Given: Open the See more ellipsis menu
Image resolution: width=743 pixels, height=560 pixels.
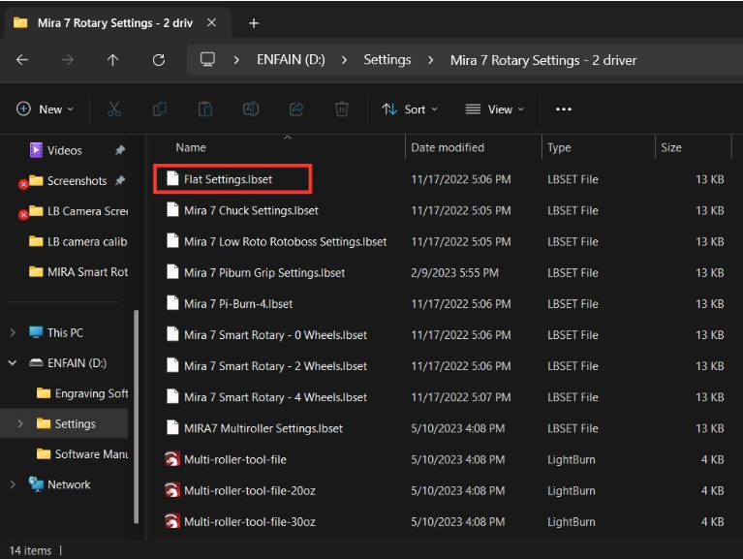Looking at the screenshot, I should pyautogui.click(x=564, y=109).
